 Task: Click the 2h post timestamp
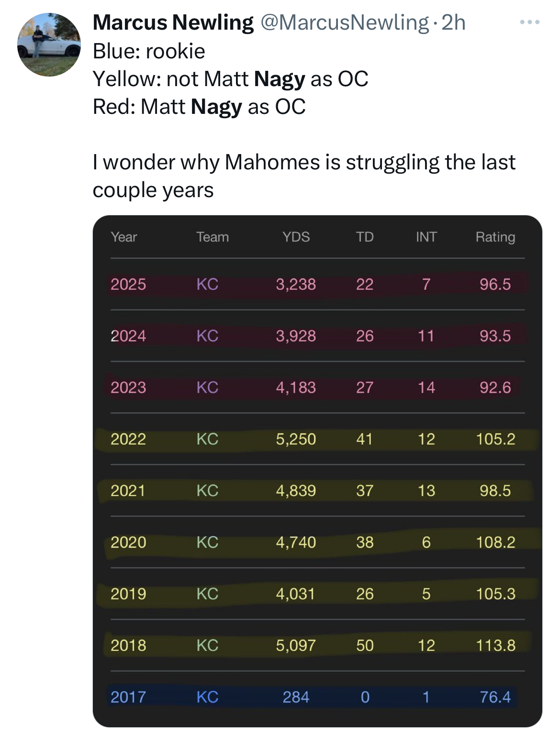[453, 22]
